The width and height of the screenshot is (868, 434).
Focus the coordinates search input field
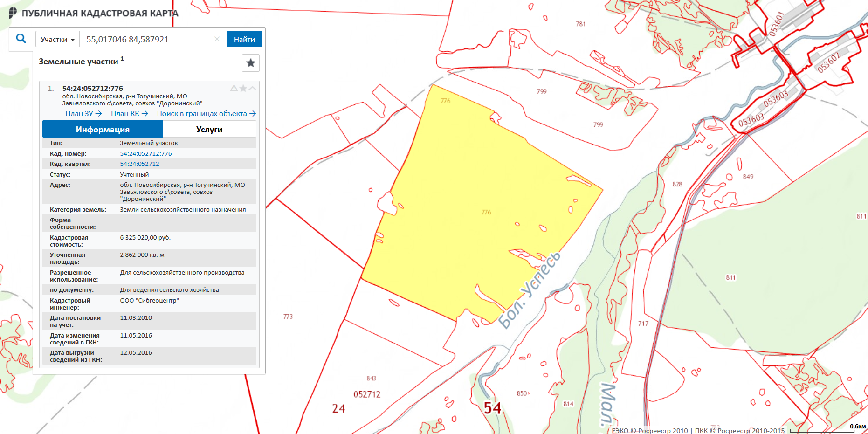(147, 39)
